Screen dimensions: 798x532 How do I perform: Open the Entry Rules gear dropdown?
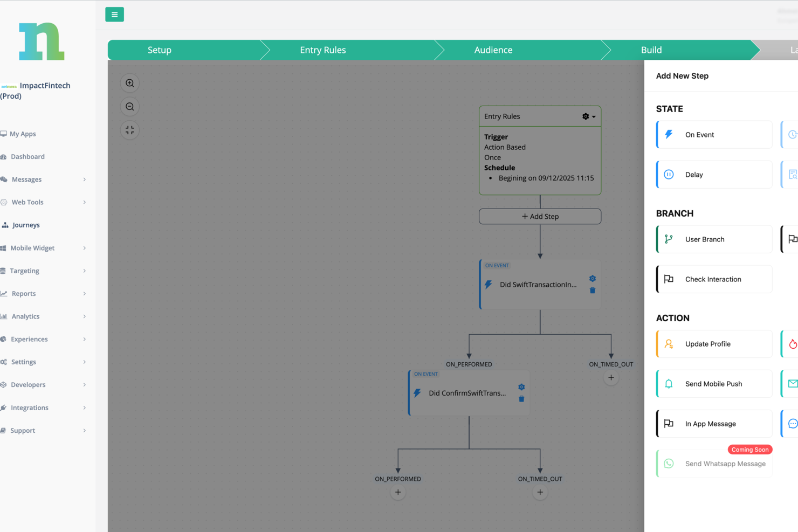589,116
